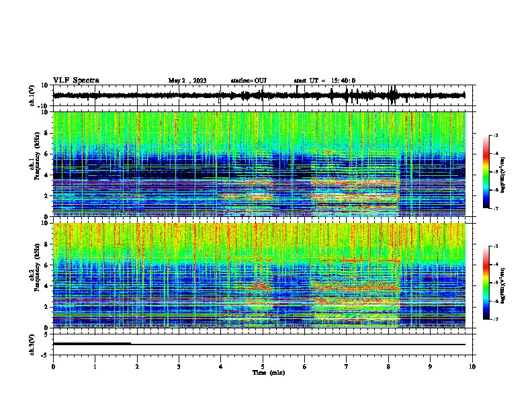Click the ch.1 voltage waveform trace
532x411 pixels.
click(x=259, y=95)
